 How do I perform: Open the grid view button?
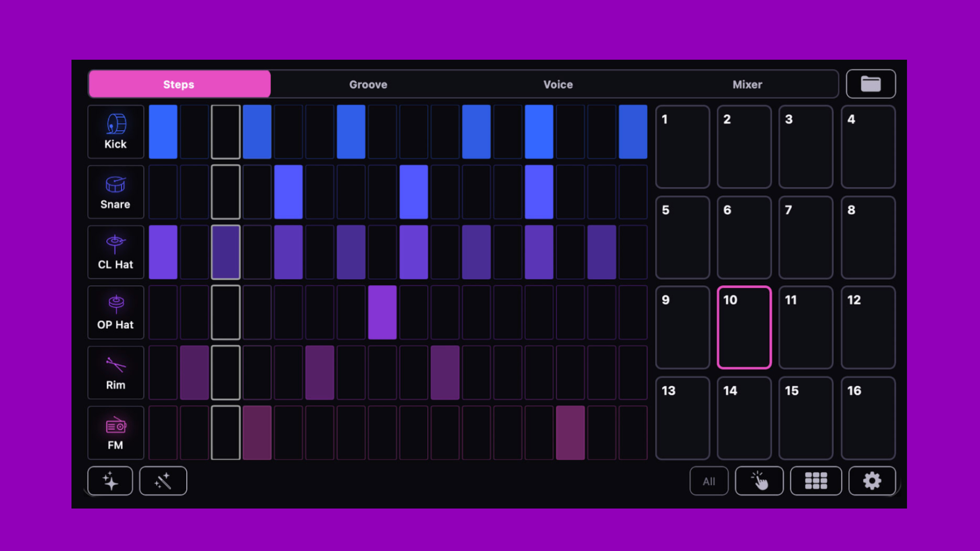816,481
